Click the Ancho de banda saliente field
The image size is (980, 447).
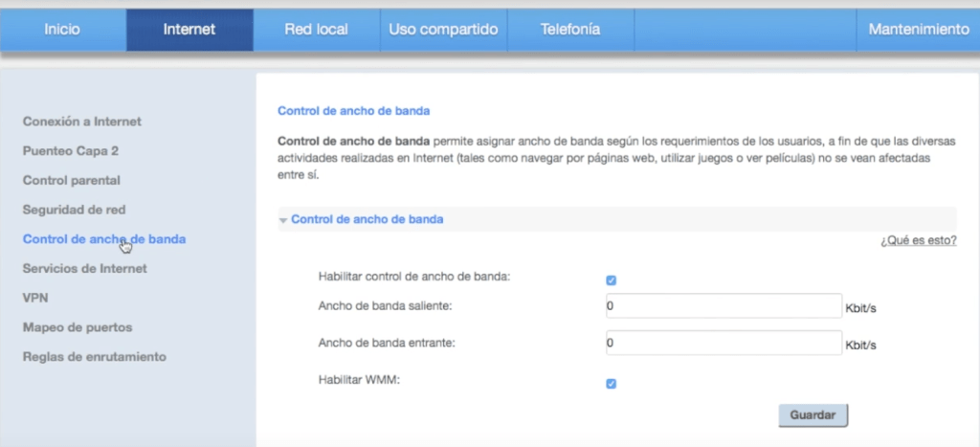tap(723, 305)
